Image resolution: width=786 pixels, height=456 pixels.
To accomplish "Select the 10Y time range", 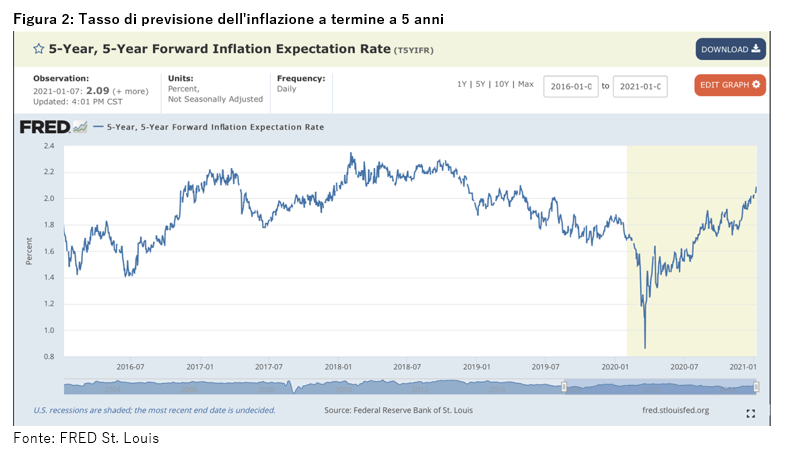I will 503,84.
